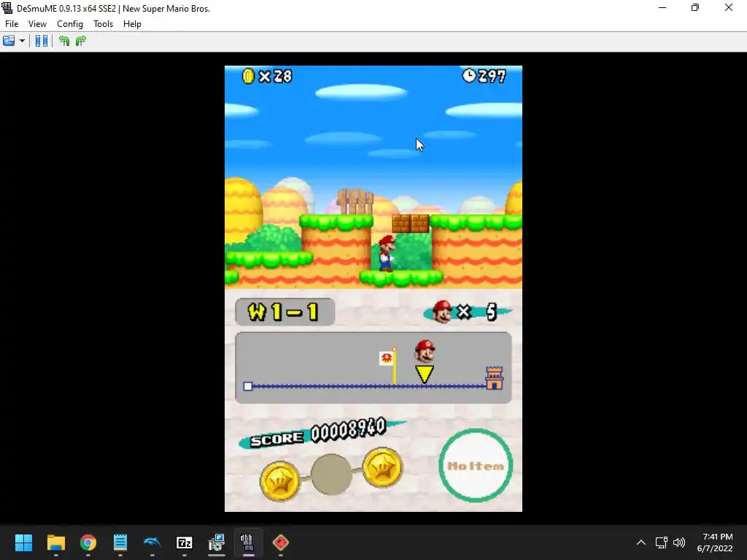747x560 pixels.
Task: Click the score value 00008940
Action: point(348,430)
